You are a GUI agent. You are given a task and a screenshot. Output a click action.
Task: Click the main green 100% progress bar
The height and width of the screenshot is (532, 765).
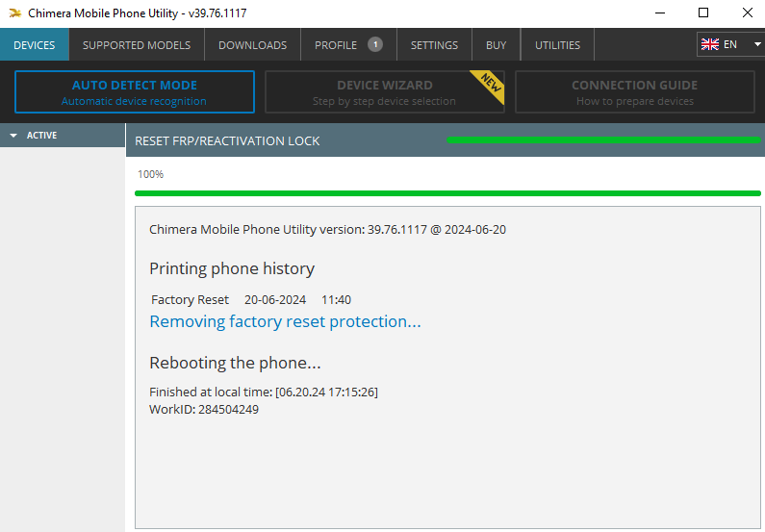pos(447,193)
